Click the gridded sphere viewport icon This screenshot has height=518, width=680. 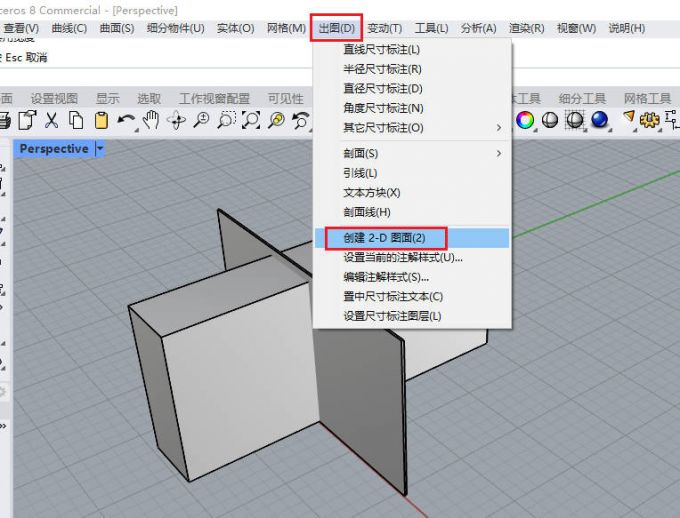point(575,120)
